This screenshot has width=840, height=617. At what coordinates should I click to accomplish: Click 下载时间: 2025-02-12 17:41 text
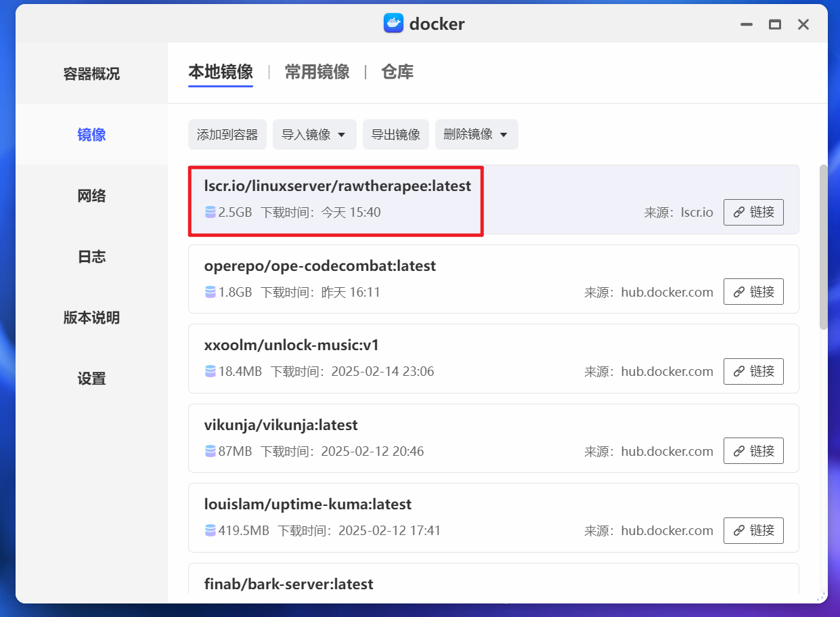click(x=359, y=531)
